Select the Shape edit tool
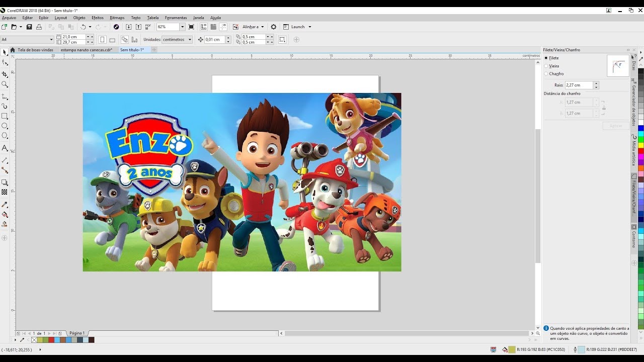The height and width of the screenshot is (362, 644). (x=5, y=62)
